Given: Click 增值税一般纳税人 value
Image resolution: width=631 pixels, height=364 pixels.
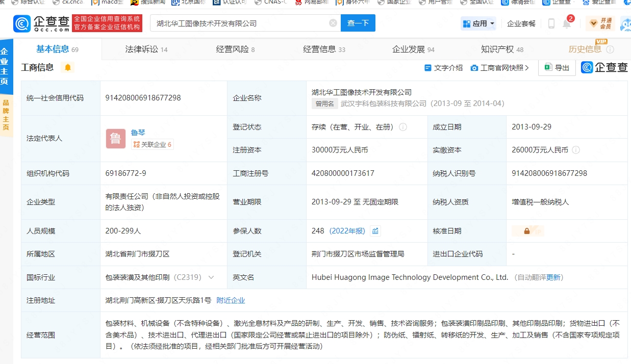Looking at the screenshot, I should pyautogui.click(x=540, y=202).
